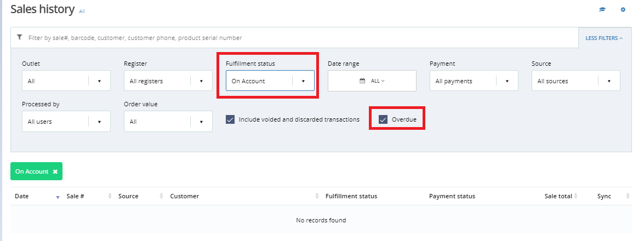Open the graduation cap help icon

[602, 9]
